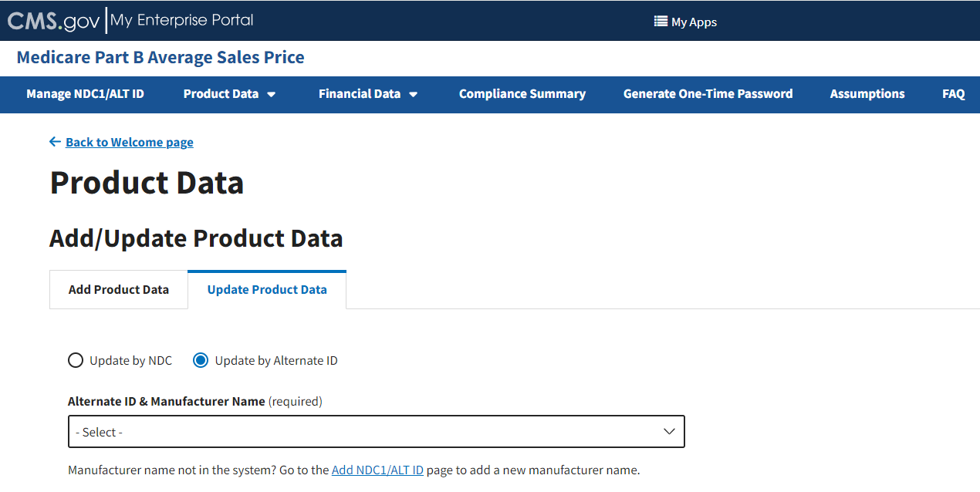Expand the Financial Data dropdown menu
The width and height of the screenshot is (980, 492).
368,94
